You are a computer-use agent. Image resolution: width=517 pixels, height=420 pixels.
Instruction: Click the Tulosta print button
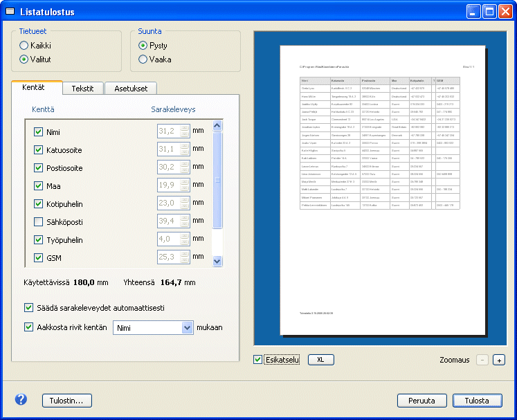coord(477,401)
